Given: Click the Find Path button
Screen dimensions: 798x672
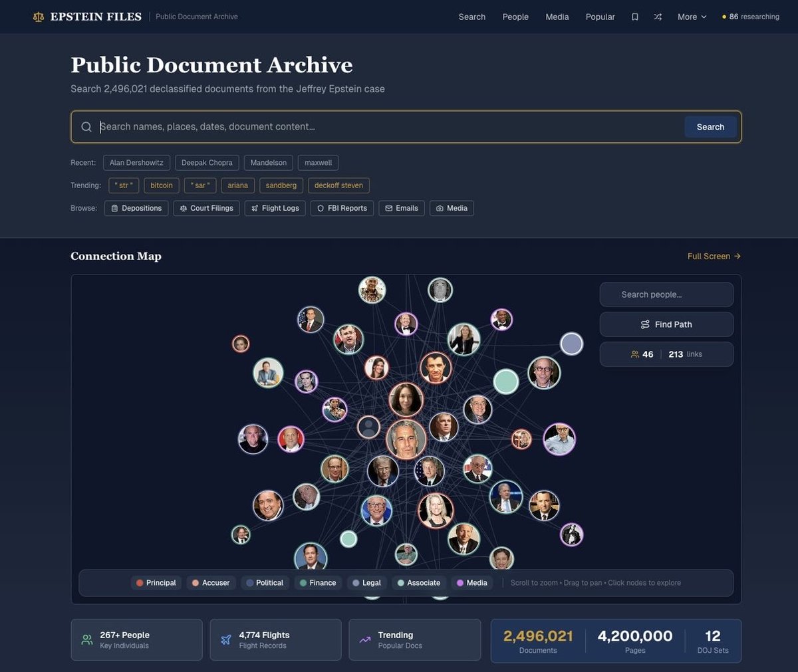Looking at the screenshot, I should pos(666,324).
